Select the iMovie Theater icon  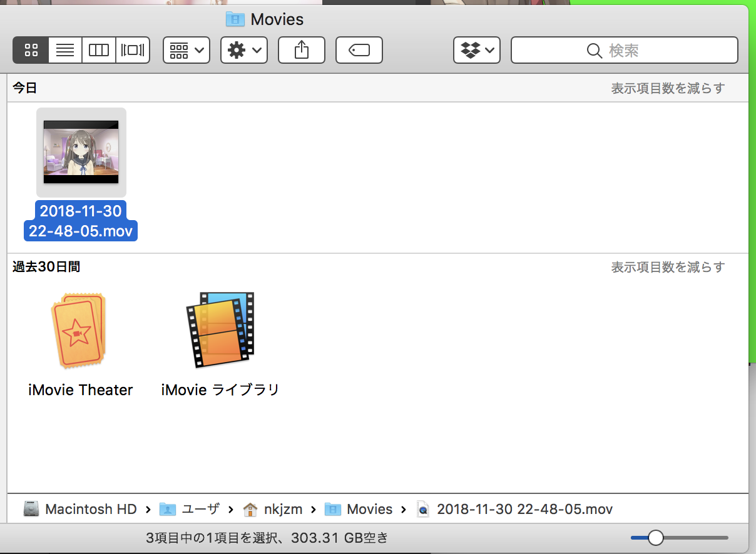click(80, 331)
